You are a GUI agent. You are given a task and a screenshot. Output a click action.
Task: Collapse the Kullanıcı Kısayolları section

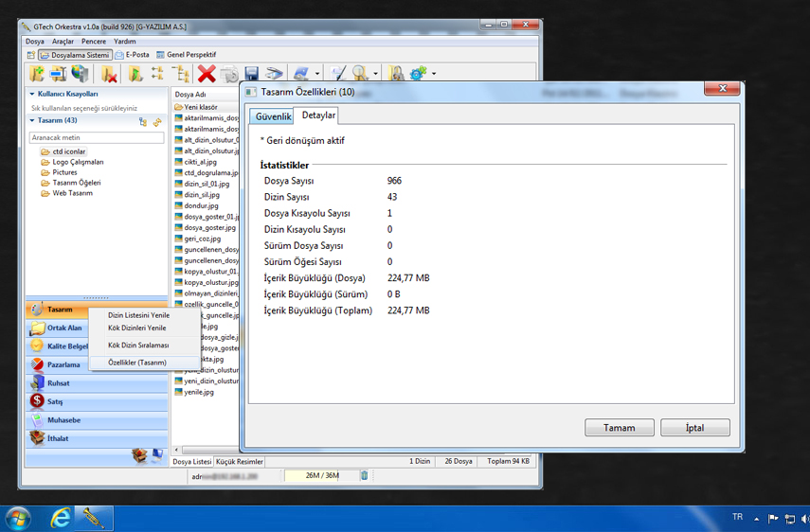pyautogui.click(x=32, y=95)
